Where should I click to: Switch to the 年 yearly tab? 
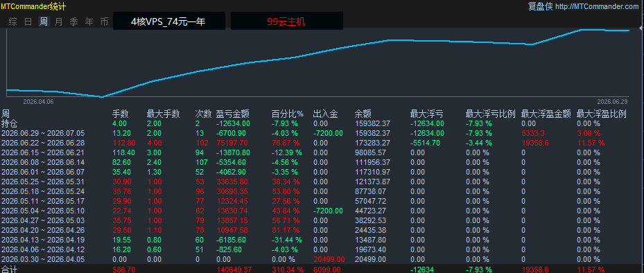[89, 21]
